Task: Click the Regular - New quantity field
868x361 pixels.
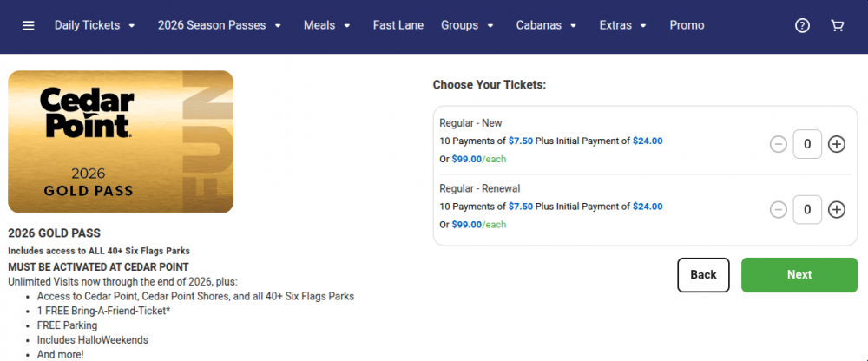Action: click(807, 144)
